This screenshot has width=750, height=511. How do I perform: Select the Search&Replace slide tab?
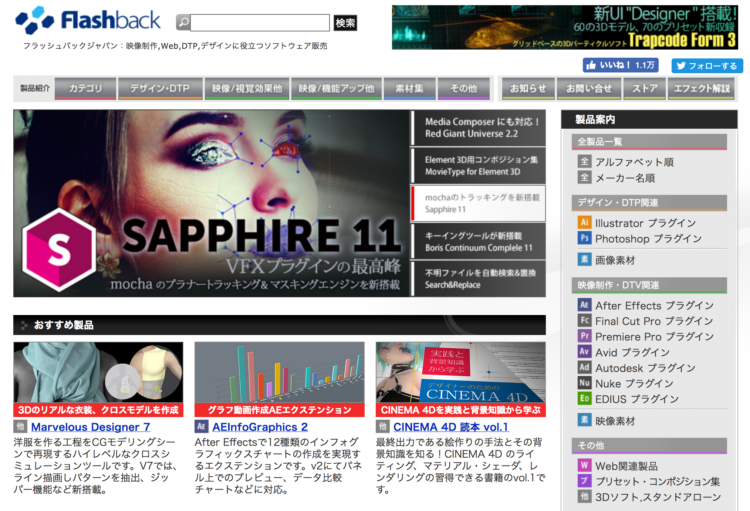tap(478, 279)
